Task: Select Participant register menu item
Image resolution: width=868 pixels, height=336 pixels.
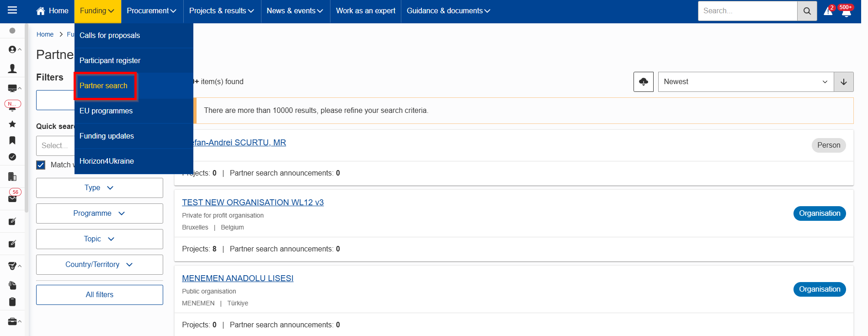Action: pyautogui.click(x=134, y=61)
